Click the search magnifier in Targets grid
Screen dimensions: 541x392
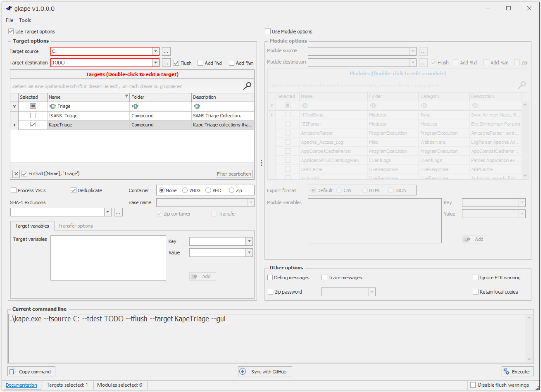tap(247, 86)
